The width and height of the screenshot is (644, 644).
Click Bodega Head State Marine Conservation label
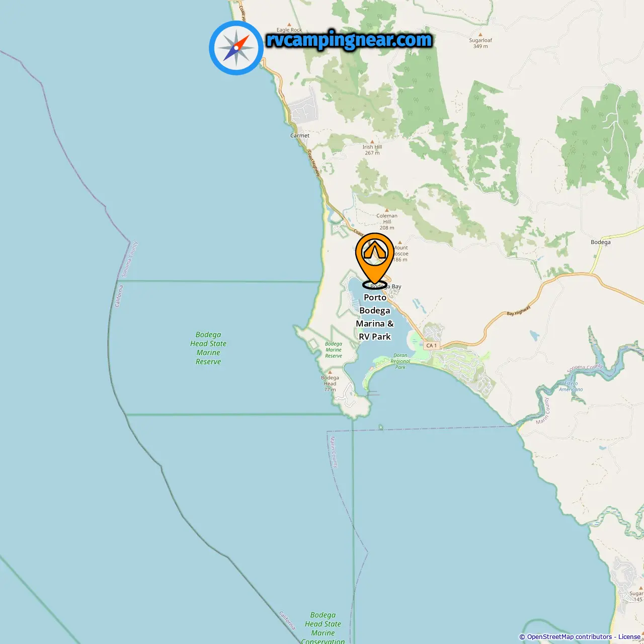coord(323,628)
